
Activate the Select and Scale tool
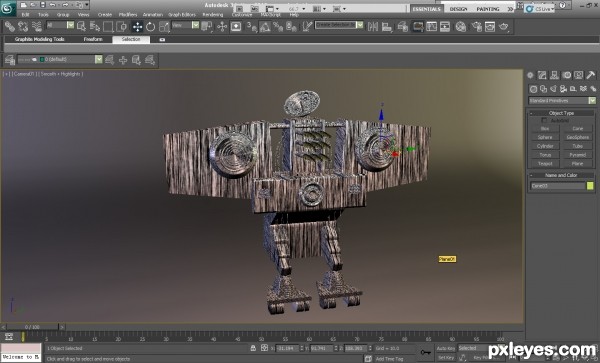(x=164, y=26)
